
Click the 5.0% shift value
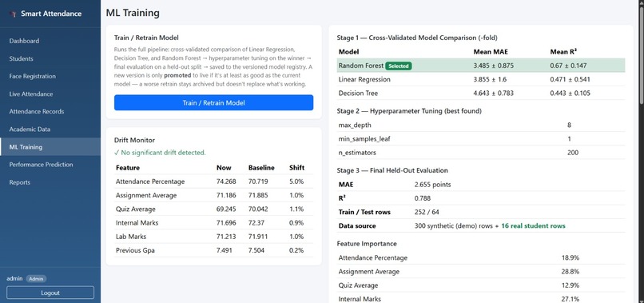pos(296,181)
